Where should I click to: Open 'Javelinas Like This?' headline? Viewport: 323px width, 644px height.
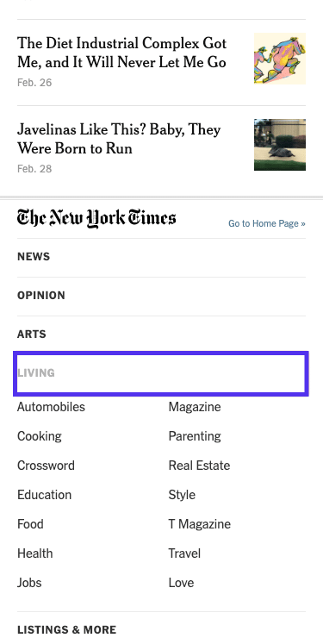[x=119, y=139]
